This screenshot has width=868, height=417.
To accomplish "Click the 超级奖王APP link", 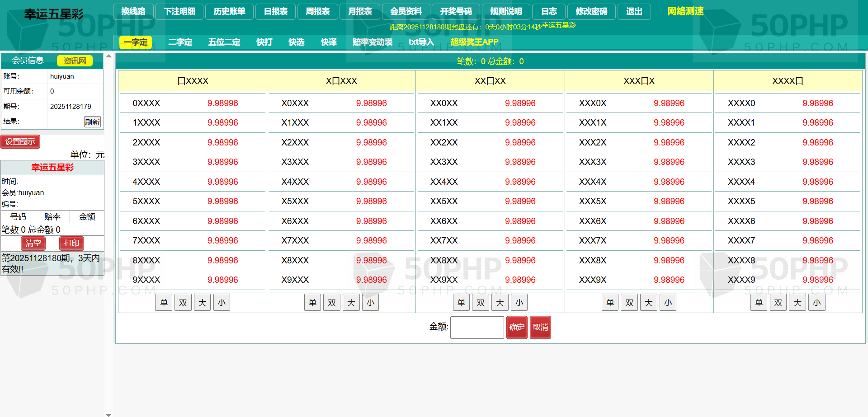I will coord(474,42).
